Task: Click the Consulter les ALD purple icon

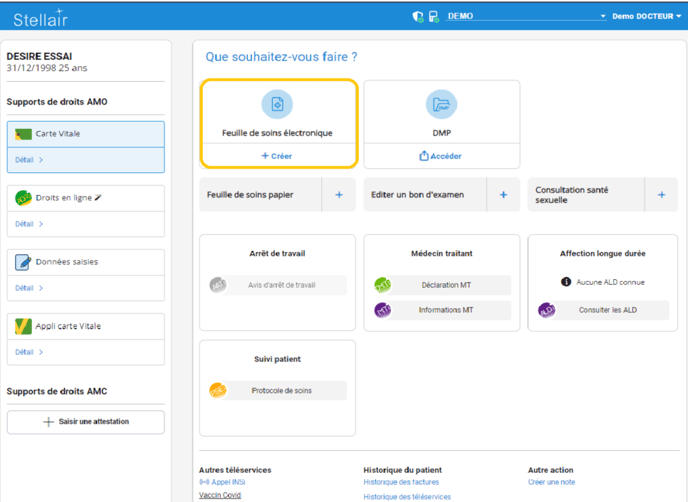Action: pyautogui.click(x=547, y=311)
